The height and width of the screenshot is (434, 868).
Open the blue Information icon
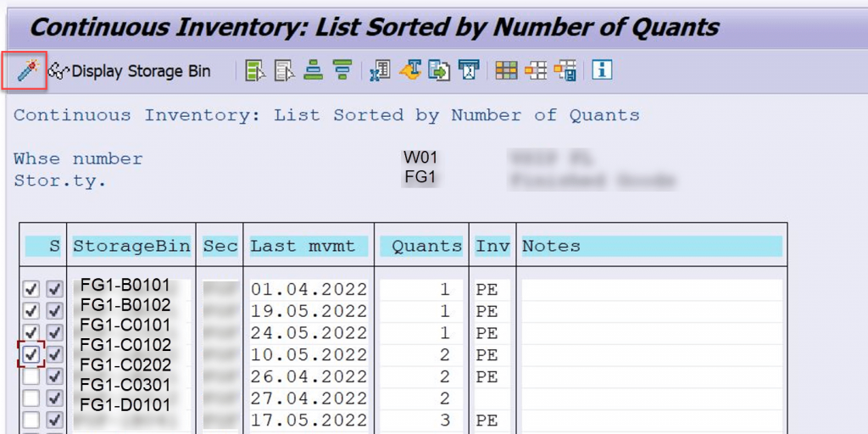pyautogui.click(x=602, y=70)
